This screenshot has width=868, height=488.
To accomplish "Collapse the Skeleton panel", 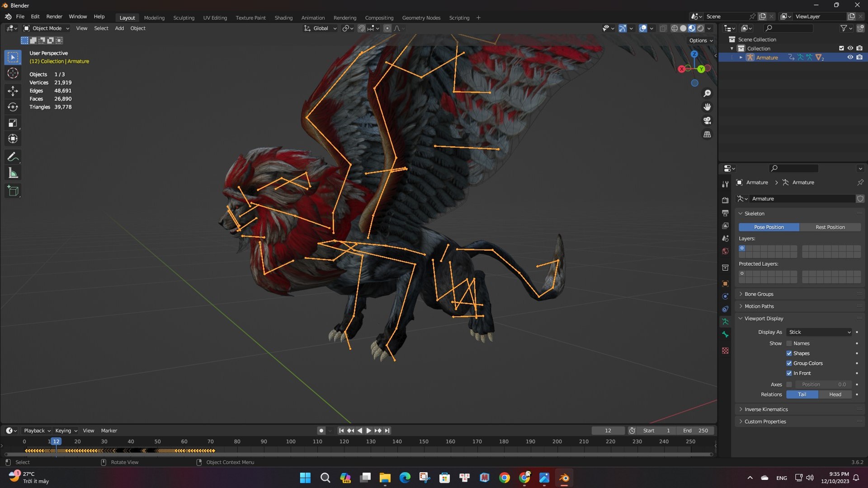I will click(x=754, y=214).
